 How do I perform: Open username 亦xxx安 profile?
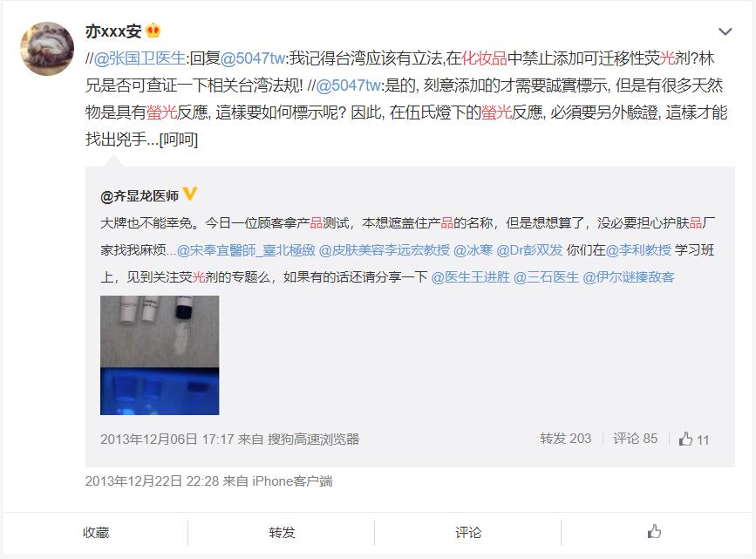tap(113, 31)
